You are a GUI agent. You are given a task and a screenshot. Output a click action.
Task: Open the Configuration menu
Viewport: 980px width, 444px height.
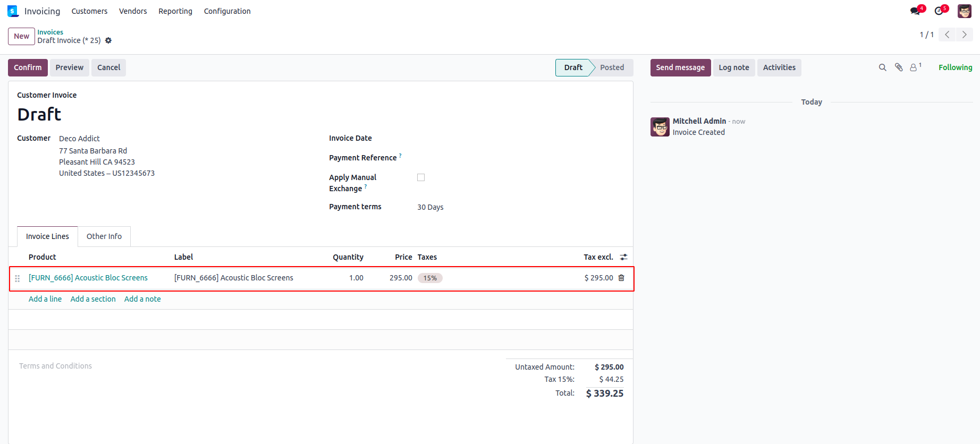click(227, 11)
